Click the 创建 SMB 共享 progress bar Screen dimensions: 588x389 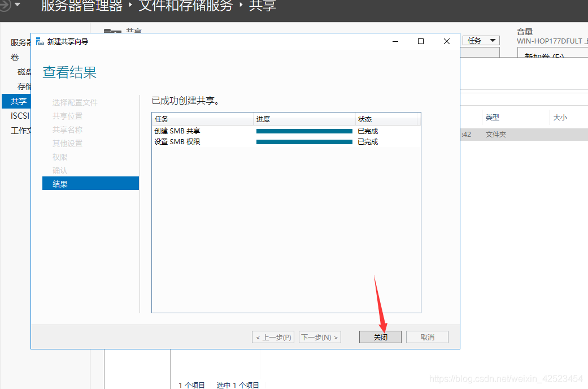click(x=304, y=131)
